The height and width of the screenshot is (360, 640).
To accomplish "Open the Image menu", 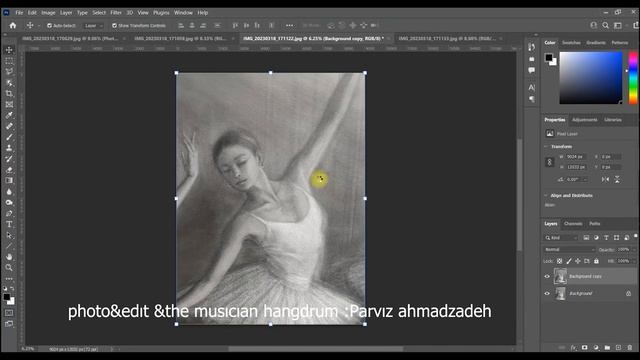I will [x=48, y=13].
